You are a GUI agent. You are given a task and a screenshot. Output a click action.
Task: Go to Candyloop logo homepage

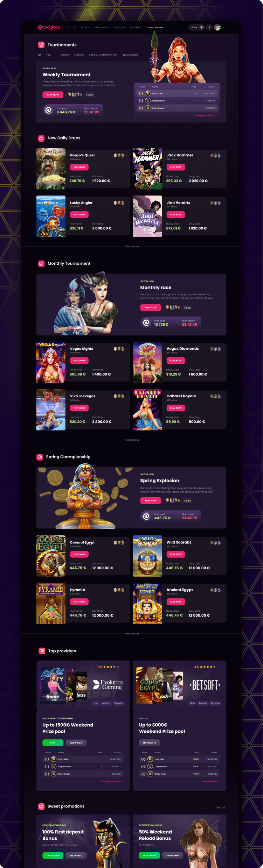click(49, 27)
